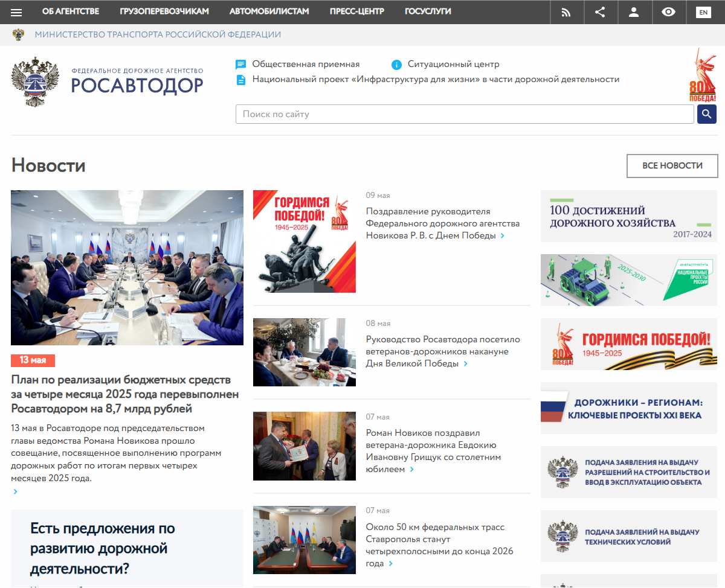Open Около 50 км федеральных трасс headline

pyautogui.click(x=440, y=545)
